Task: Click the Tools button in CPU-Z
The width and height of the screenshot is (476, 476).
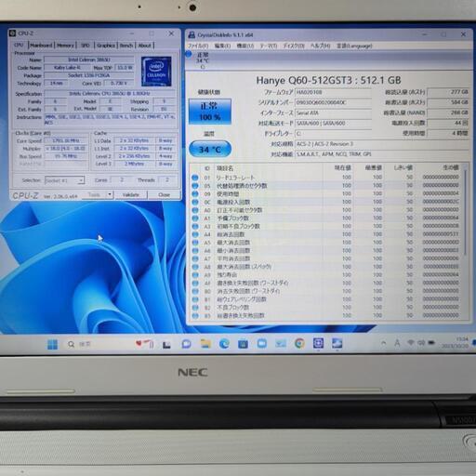Action: tap(94, 194)
